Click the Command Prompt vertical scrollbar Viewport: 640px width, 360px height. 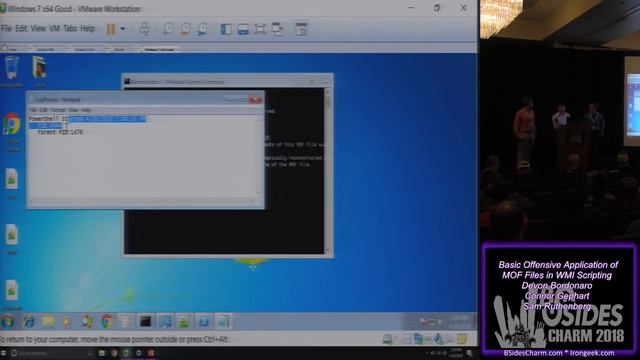327,170
